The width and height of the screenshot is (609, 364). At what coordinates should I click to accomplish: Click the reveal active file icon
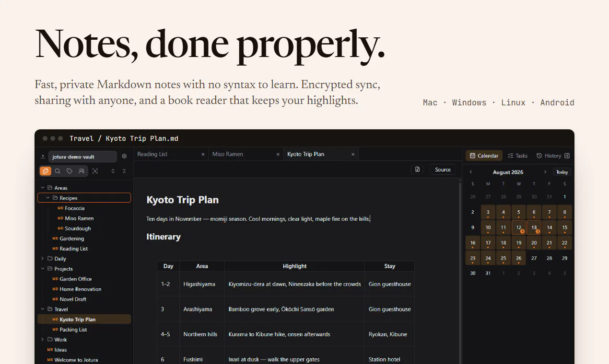tap(95, 171)
